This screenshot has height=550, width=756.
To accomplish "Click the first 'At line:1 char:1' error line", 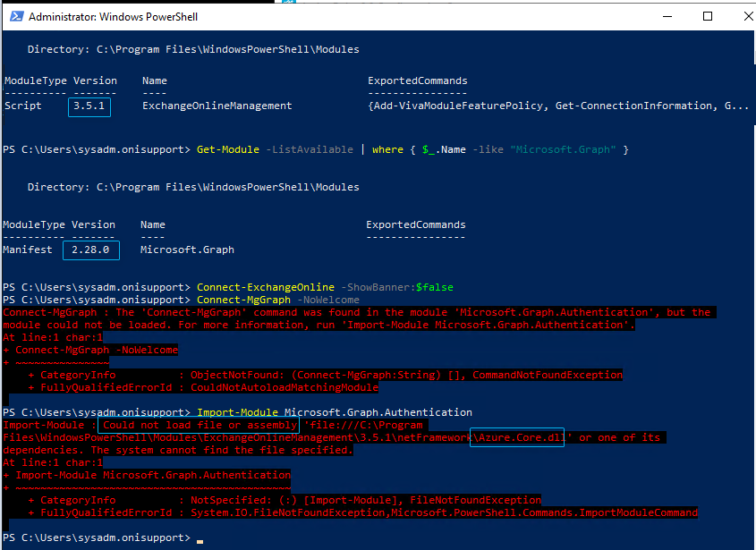I will [53, 337].
